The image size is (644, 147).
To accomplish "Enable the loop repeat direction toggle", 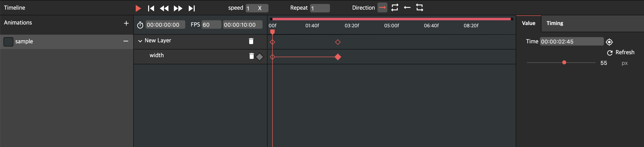I will [x=395, y=7].
